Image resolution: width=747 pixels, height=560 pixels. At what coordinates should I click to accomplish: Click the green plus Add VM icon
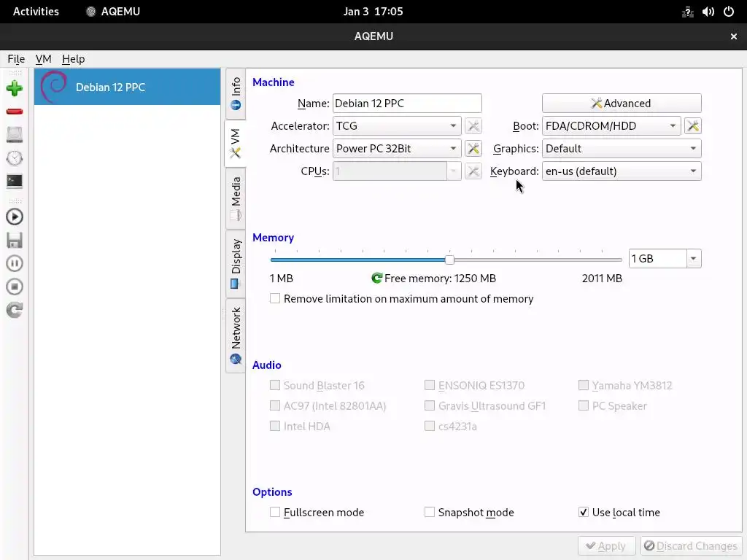tap(15, 88)
